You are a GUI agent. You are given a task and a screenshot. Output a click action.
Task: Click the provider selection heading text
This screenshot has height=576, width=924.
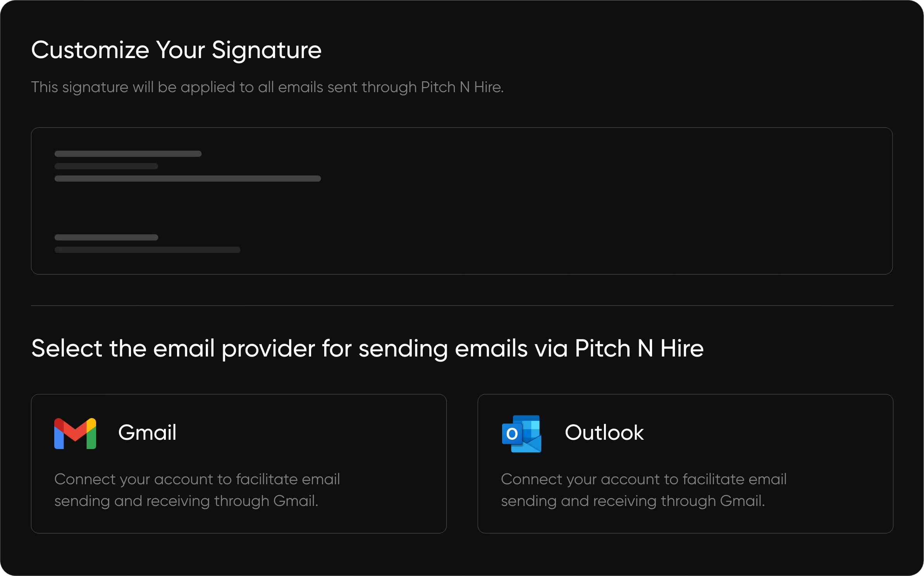point(368,348)
